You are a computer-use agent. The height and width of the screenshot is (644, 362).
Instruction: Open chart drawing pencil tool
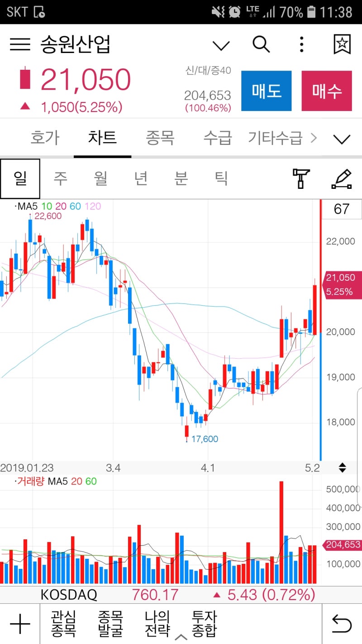coord(342,178)
